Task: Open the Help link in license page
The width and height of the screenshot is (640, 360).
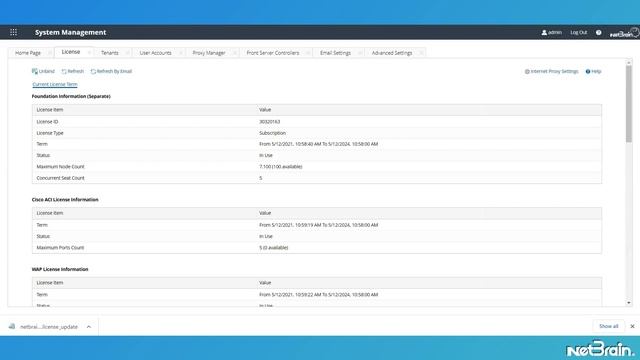Action: click(593, 71)
